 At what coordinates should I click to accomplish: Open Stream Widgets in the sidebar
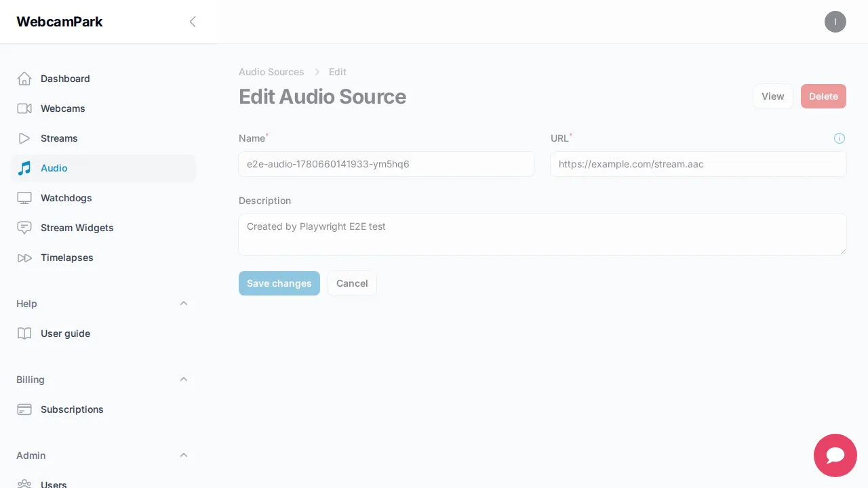click(103, 228)
